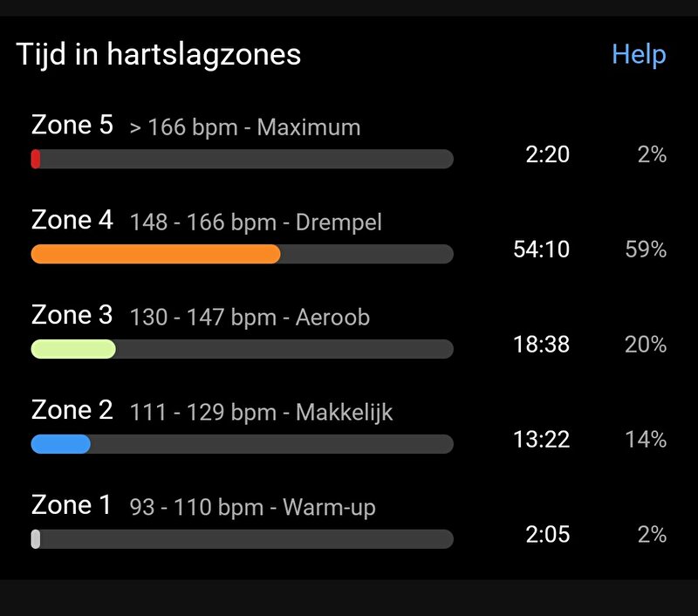Select the Zone 5 label
698x616 pixels.
[72, 125]
